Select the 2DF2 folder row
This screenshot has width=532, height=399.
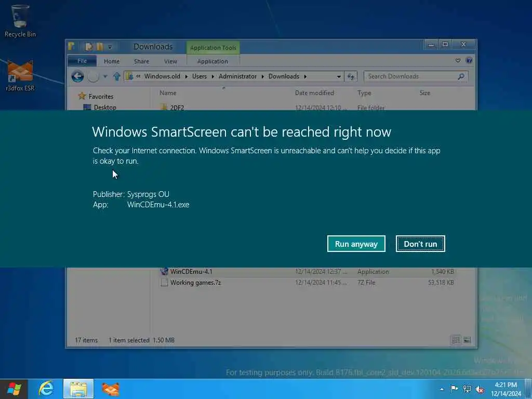[x=307, y=108]
